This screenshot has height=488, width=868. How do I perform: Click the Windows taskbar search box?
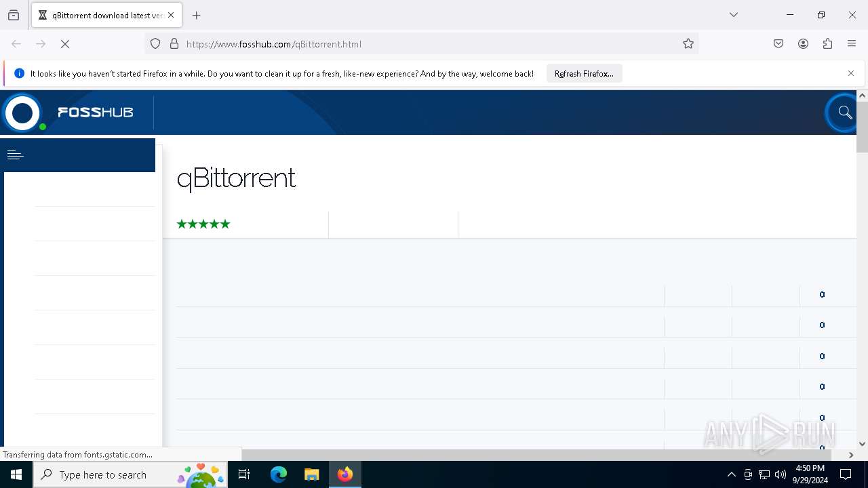tap(130, 474)
